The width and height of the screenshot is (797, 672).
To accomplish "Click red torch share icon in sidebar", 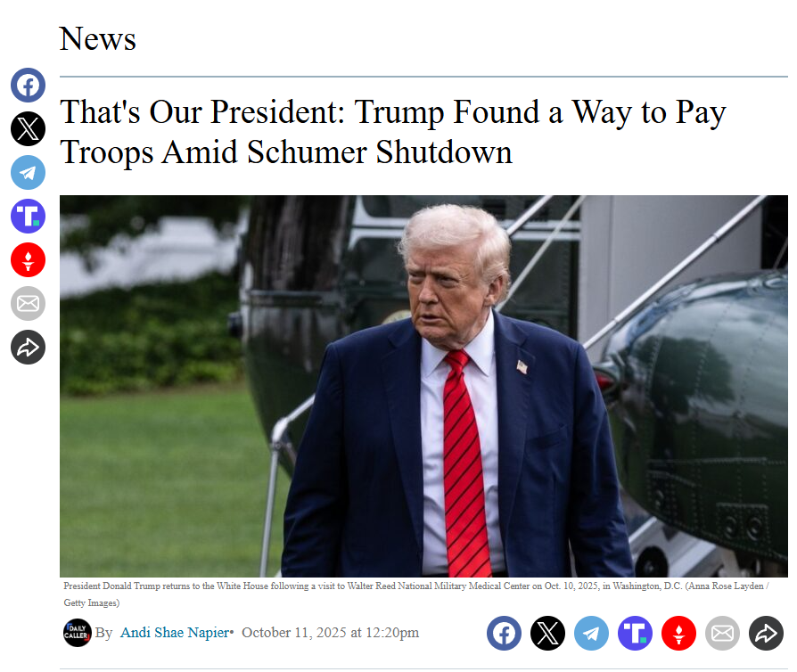I will pos(28,259).
